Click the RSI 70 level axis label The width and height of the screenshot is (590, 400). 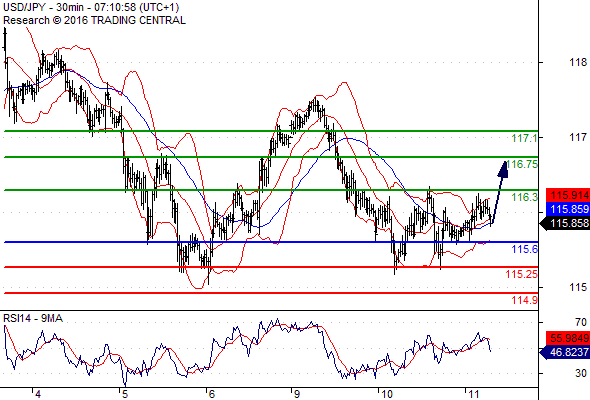coord(581,322)
